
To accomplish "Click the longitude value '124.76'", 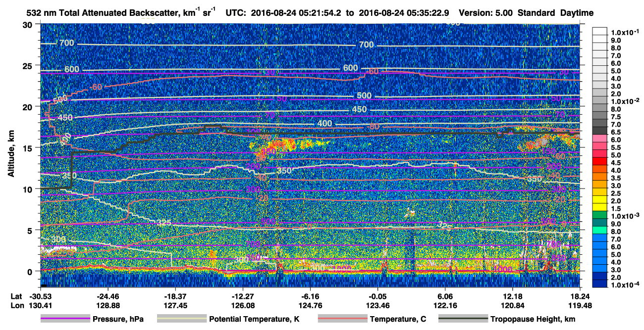I will [310, 305].
